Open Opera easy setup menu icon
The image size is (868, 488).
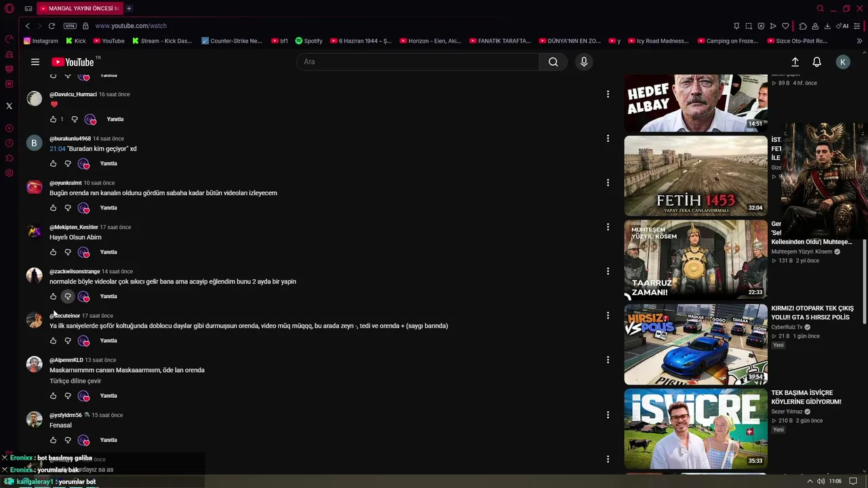pos(857,26)
